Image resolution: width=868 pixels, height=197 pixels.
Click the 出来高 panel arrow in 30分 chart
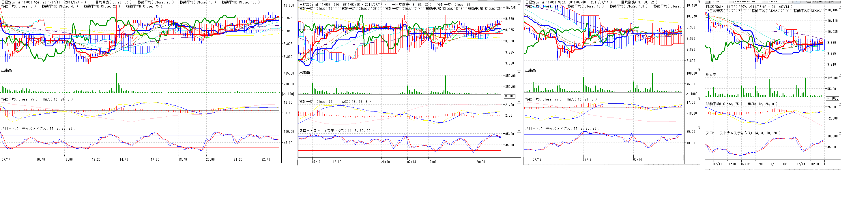point(699,70)
